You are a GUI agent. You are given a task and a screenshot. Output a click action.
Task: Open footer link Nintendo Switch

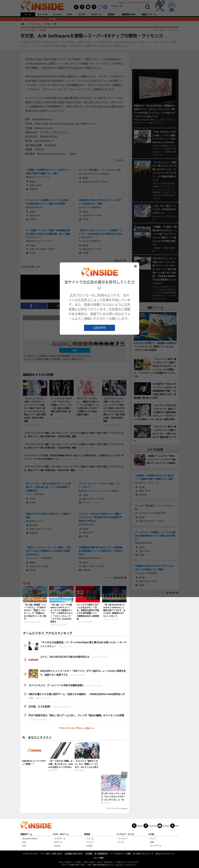30,838
